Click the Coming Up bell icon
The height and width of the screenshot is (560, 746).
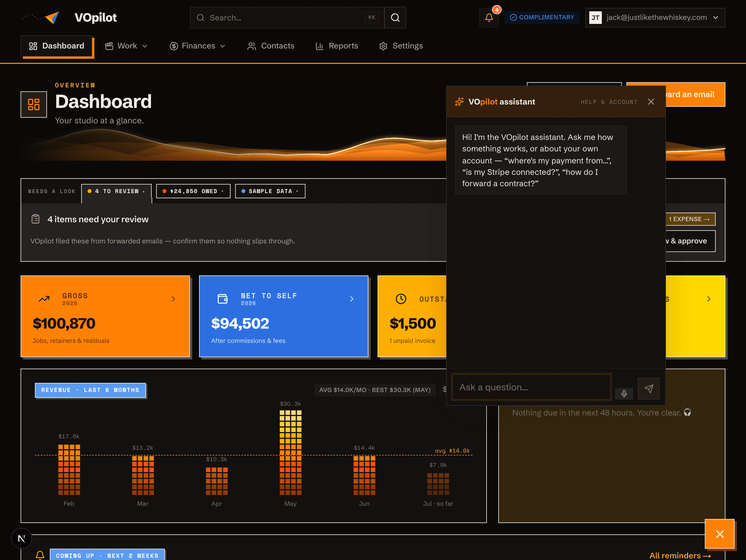point(40,555)
